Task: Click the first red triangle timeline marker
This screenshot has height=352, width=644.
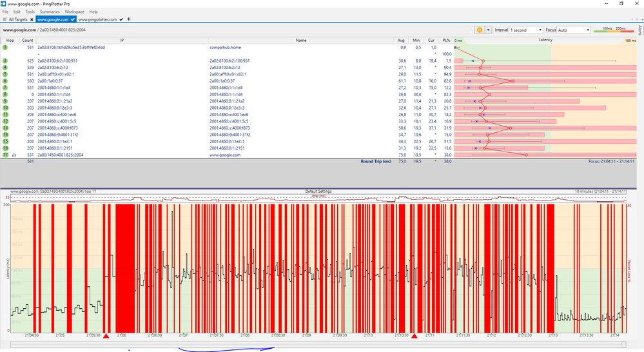Action: pos(106,336)
